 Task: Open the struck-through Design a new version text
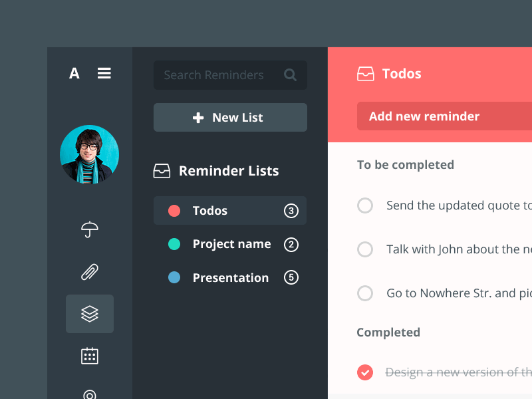[x=459, y=372]
